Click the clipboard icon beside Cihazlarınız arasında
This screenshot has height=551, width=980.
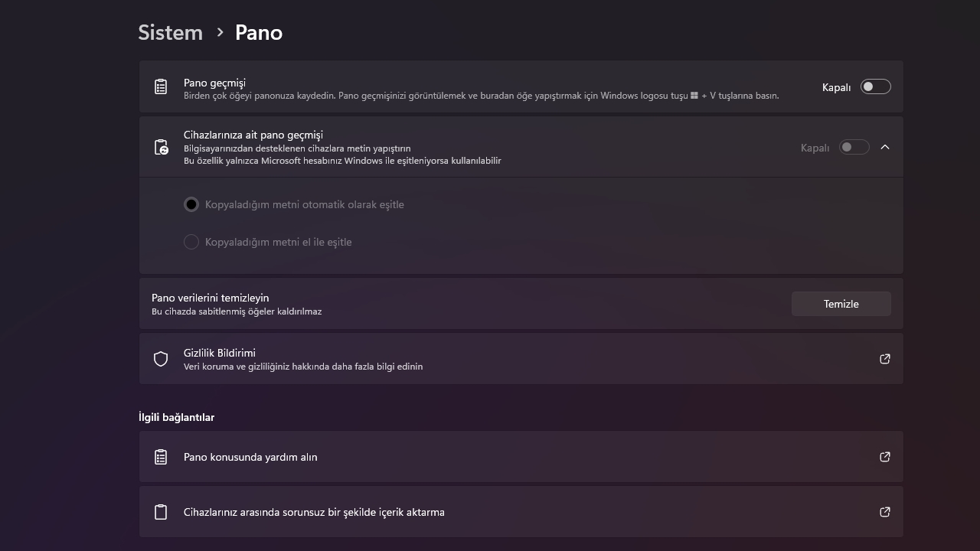click(161, 512)
